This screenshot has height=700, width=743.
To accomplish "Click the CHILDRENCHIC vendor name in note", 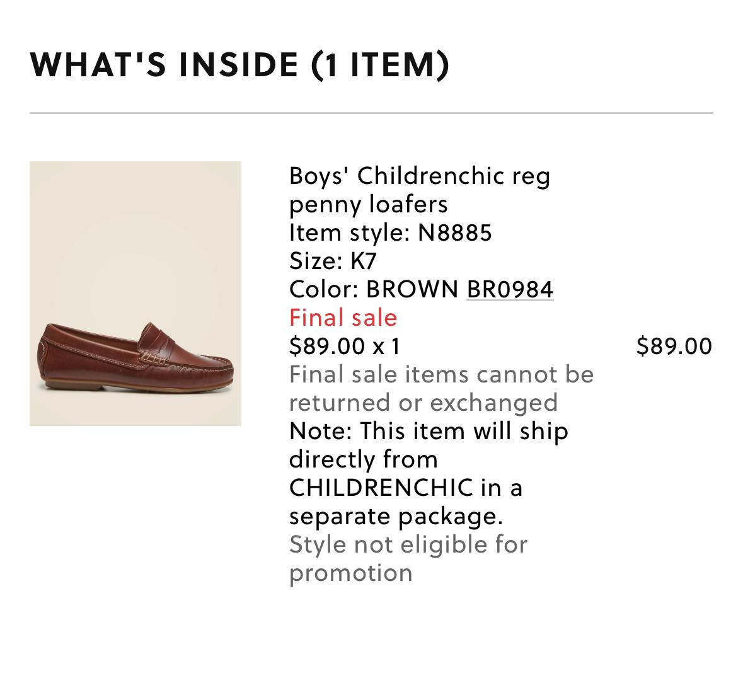I will tap(381, 488).
